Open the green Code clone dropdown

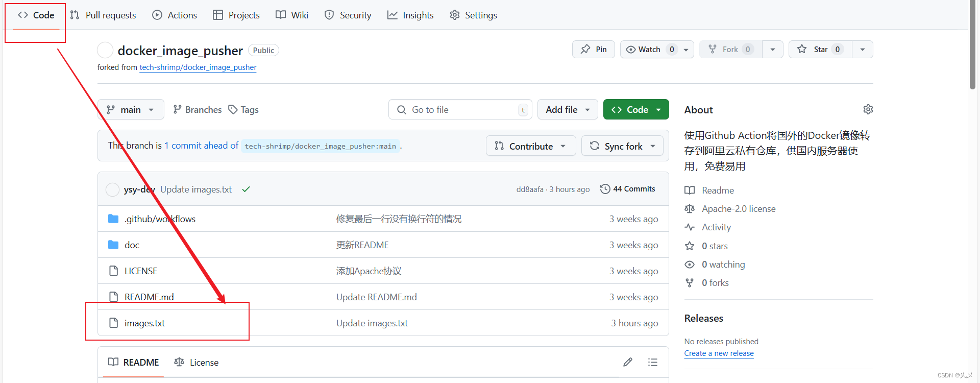coord(636,110)
